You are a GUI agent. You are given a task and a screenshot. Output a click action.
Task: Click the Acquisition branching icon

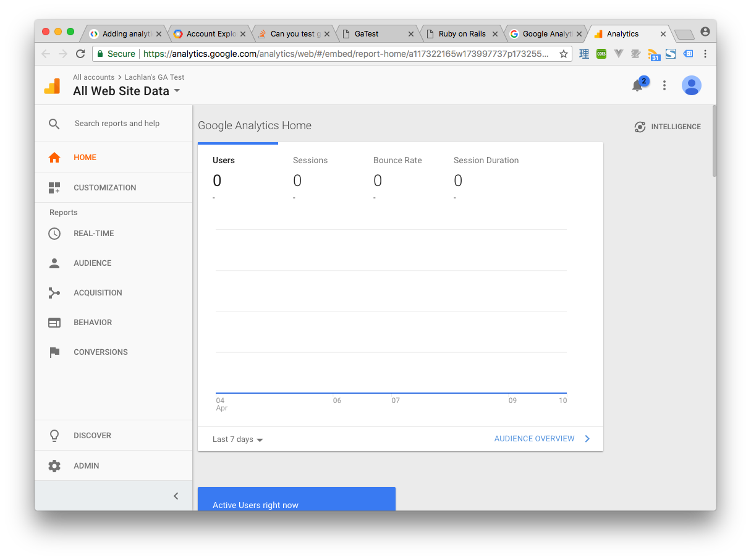(x=54, y=293)
